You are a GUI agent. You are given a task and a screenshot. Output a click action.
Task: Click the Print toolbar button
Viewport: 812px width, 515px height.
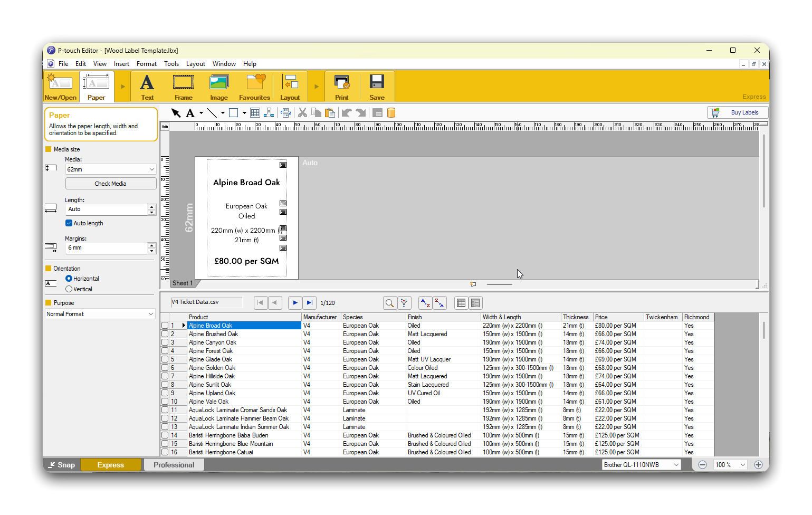pos(342,87)
